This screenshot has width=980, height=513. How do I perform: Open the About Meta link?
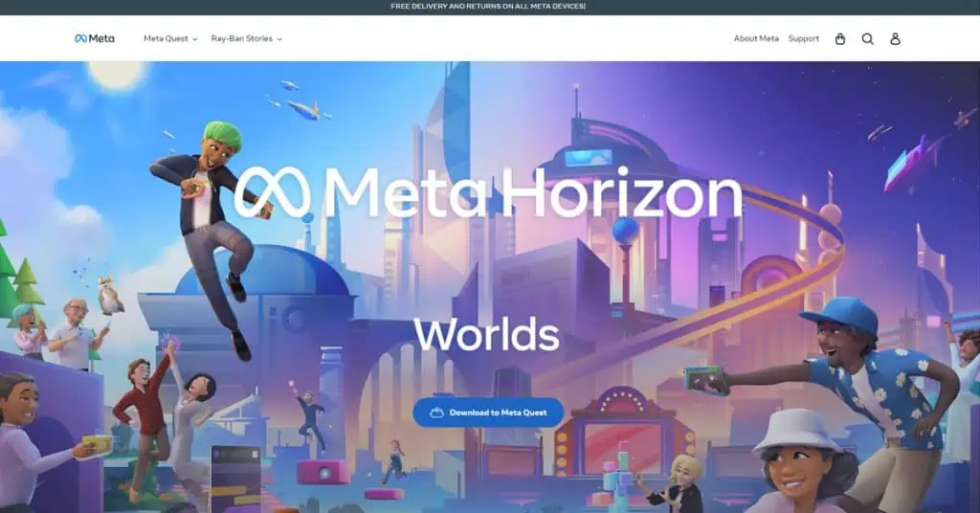click(x=756, y=38)
